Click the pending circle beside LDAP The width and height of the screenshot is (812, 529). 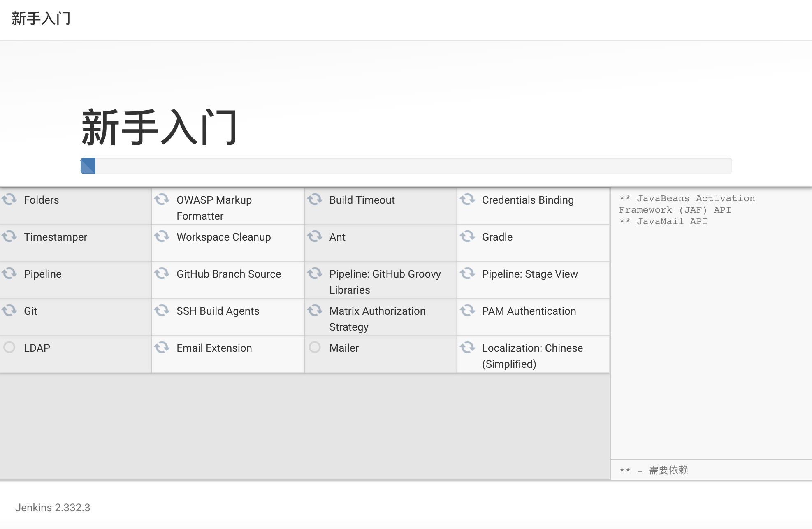click(9, 348)
